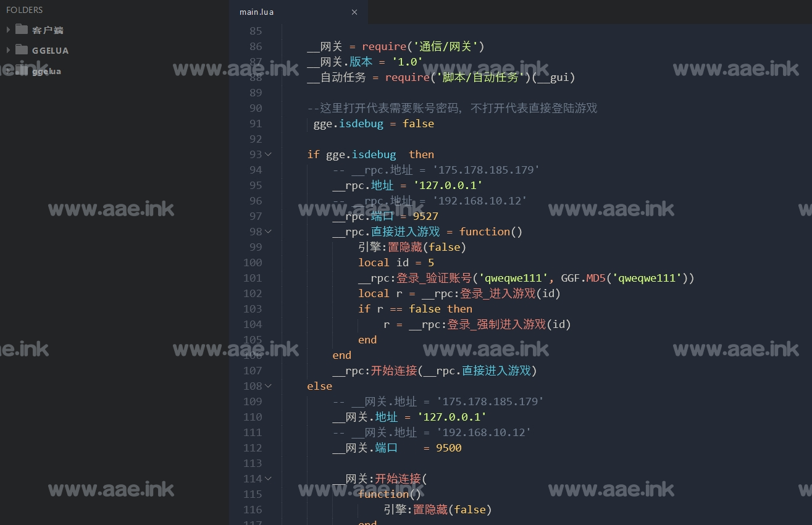
Task: Click line number 101 in the gutter
Action: click(x=253, y=278)
